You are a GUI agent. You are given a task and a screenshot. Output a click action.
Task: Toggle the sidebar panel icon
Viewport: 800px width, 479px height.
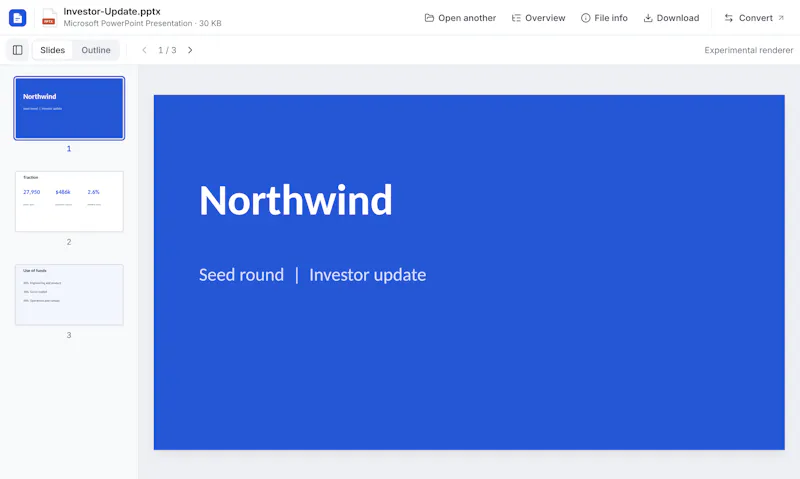tap(17, 50)
